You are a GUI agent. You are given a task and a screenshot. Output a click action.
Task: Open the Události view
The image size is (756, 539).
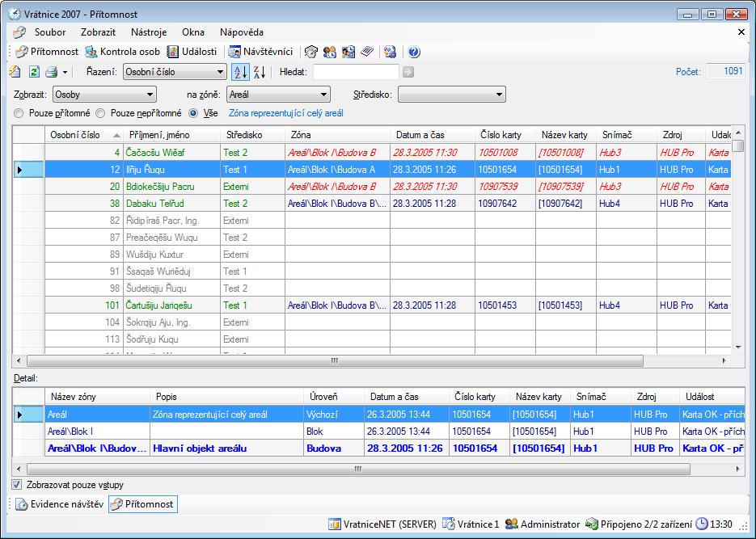(x=192, y=52)
